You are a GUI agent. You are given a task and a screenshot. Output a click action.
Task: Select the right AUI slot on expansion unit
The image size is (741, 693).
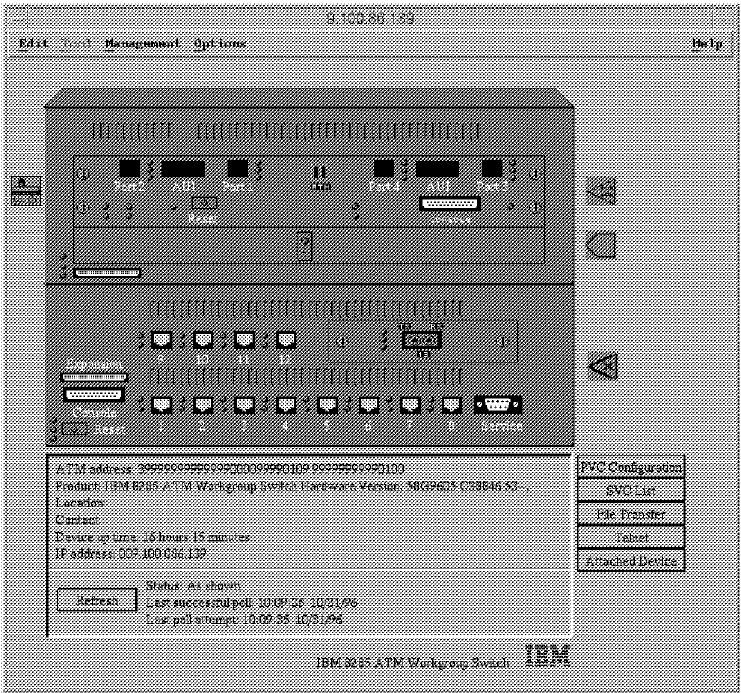[x=437, y=169]
